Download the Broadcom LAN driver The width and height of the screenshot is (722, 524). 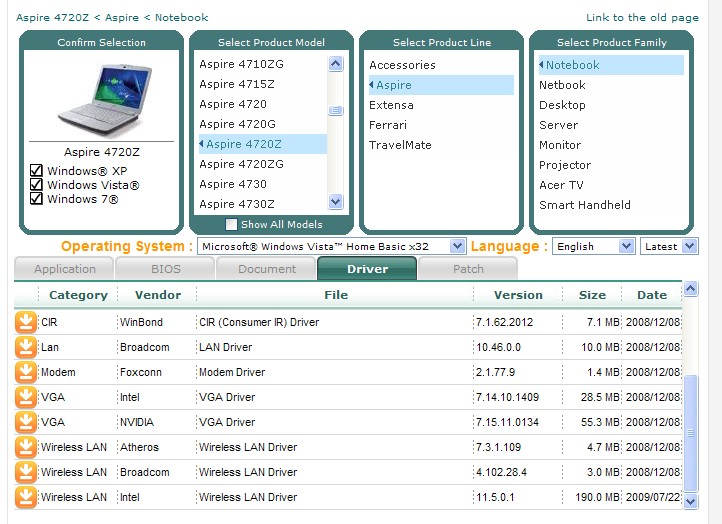[25, 347]
